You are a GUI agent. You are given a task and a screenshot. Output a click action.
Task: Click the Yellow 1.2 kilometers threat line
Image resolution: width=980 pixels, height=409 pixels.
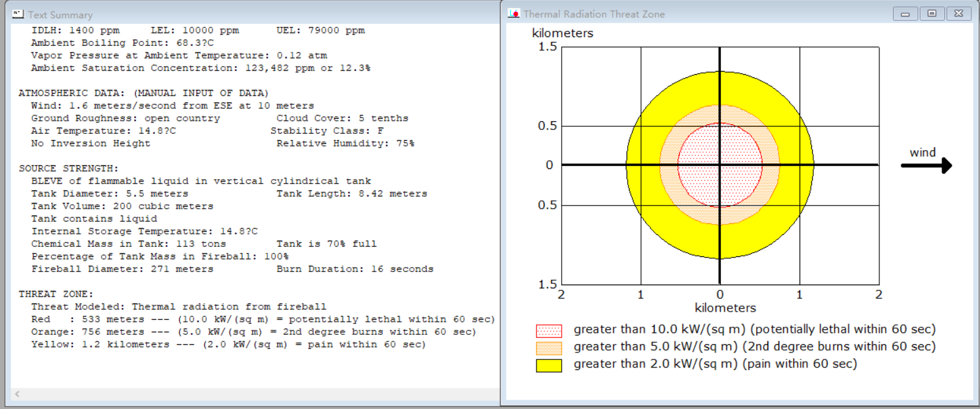(228, 344)
